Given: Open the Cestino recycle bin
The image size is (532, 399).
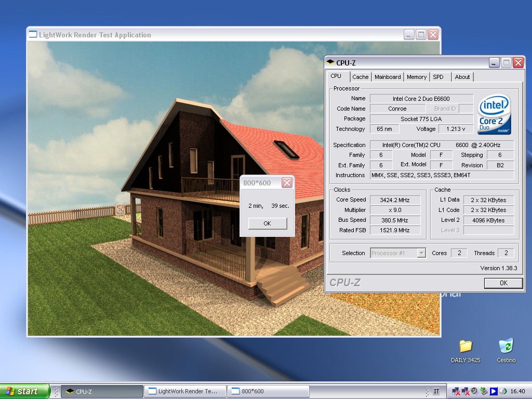Looking at the screenshot, I should pos(506,347).
